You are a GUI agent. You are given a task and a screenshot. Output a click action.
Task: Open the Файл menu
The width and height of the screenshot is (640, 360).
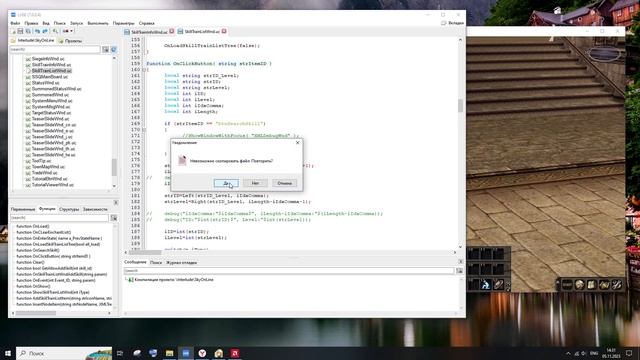15,23
